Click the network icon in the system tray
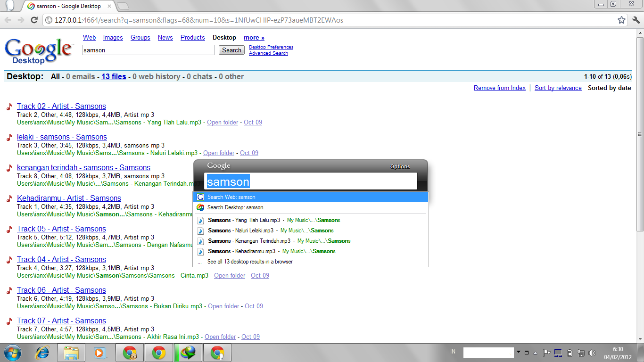This screenshot has width=644, height=362. tap(581, 353)
